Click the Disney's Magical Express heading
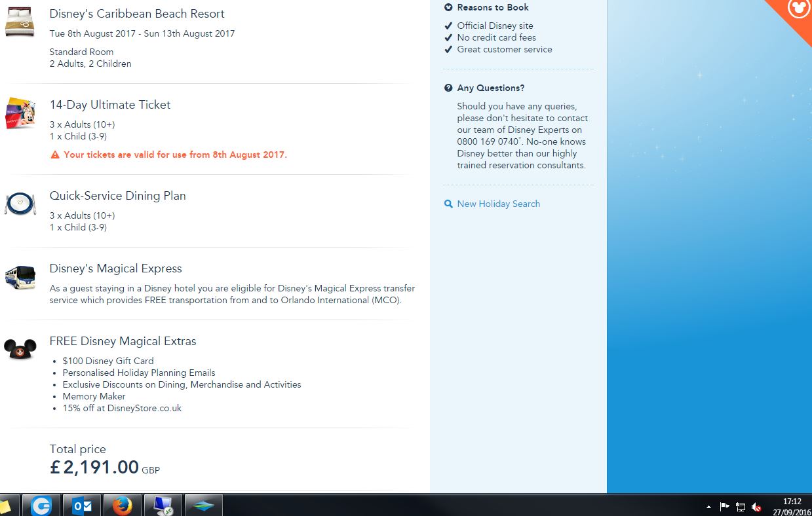The image size is (812, 516). tap(116, 268)
